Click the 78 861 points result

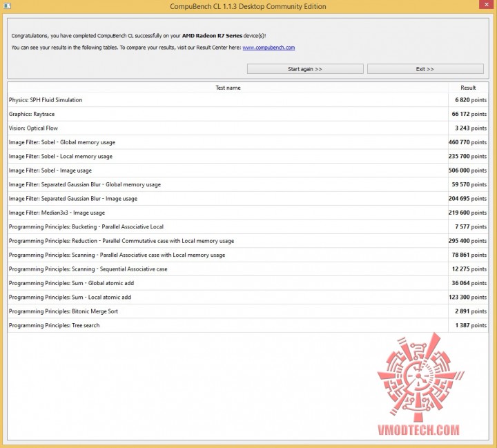click(x=469, y=255)
